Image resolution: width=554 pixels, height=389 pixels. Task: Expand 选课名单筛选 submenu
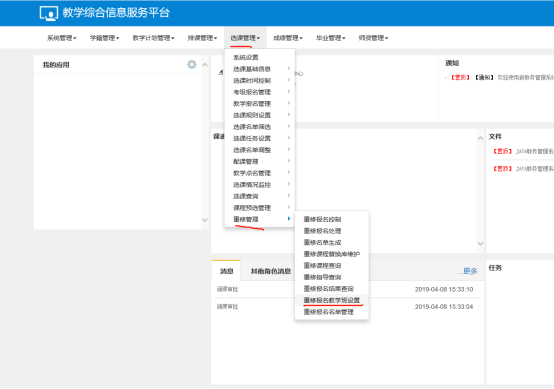pyautogui.click(x=260, y=126)
